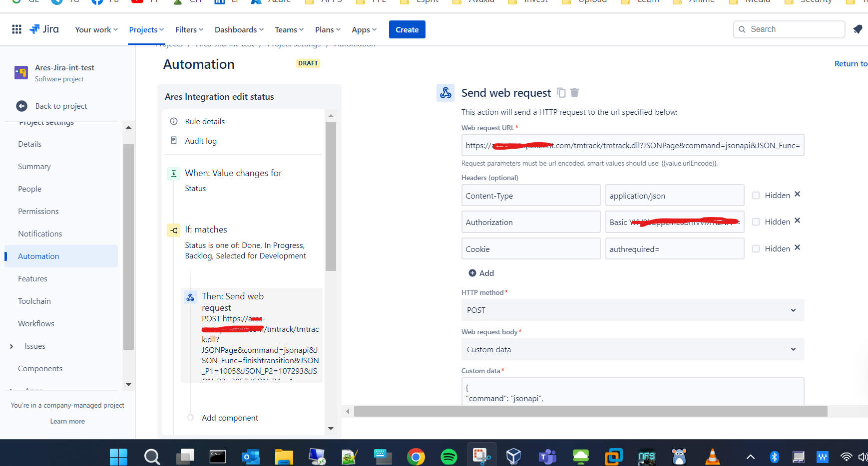Expand the Issues section in project settings
This screenshot has height=466, width=868.
[x=11, y=346]
